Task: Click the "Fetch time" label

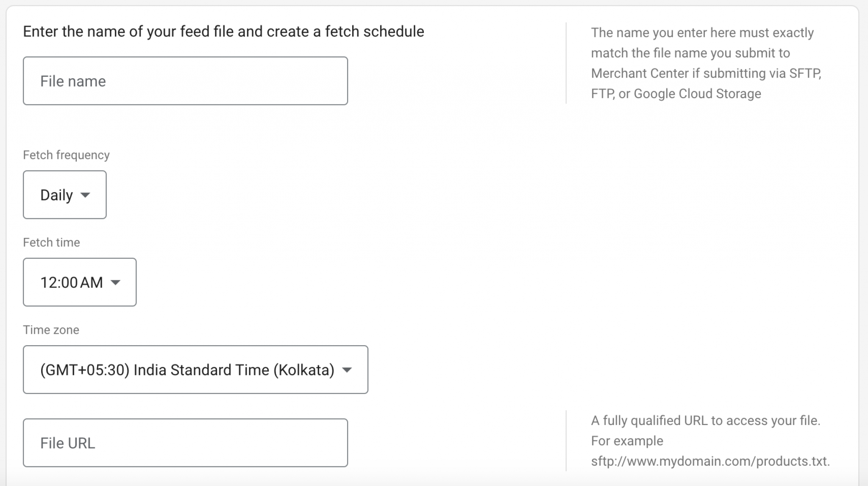Action: 51,243
